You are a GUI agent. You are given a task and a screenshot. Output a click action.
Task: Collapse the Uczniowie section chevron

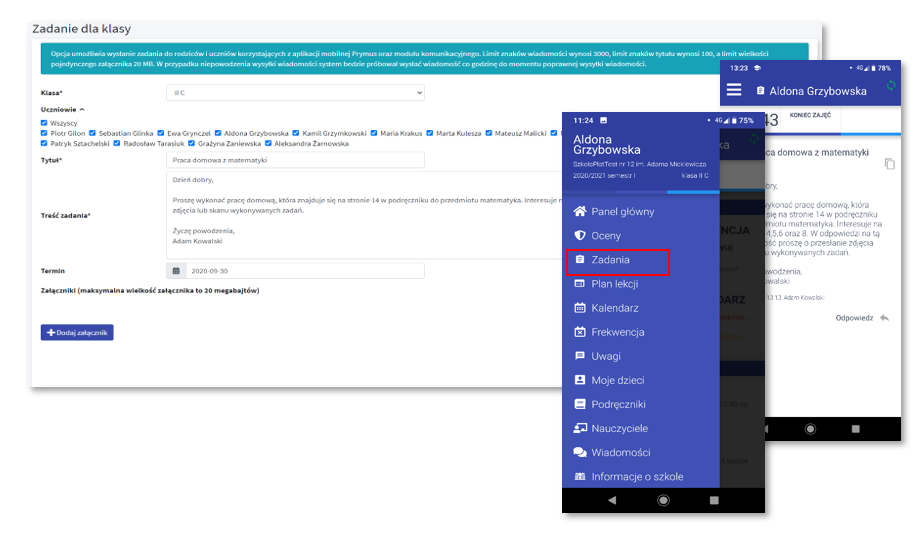click(82, 109)
